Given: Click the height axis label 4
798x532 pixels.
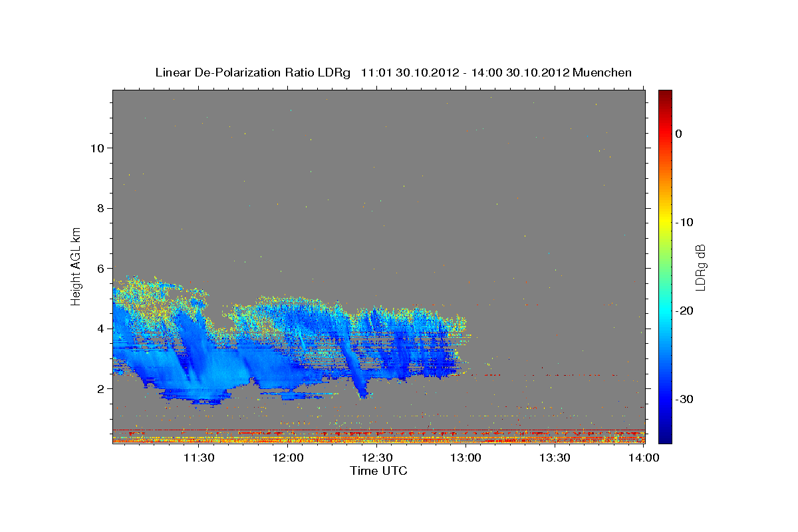Looking at the screenshot, I should click(99, 329).
